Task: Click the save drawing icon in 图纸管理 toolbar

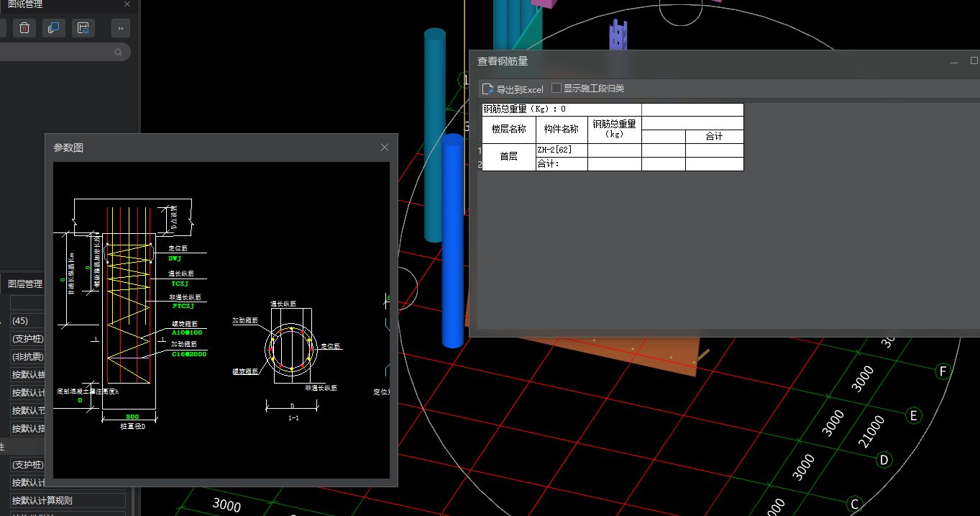Action: pos(83,28)
